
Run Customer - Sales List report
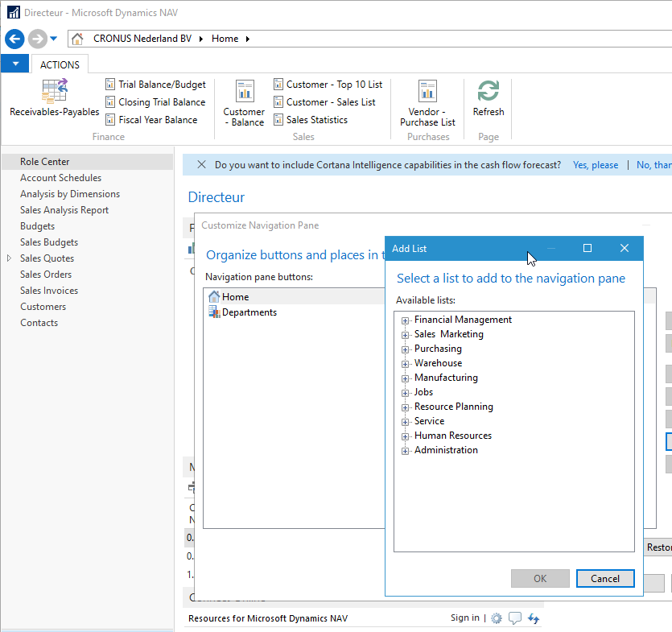coord(324,102)
